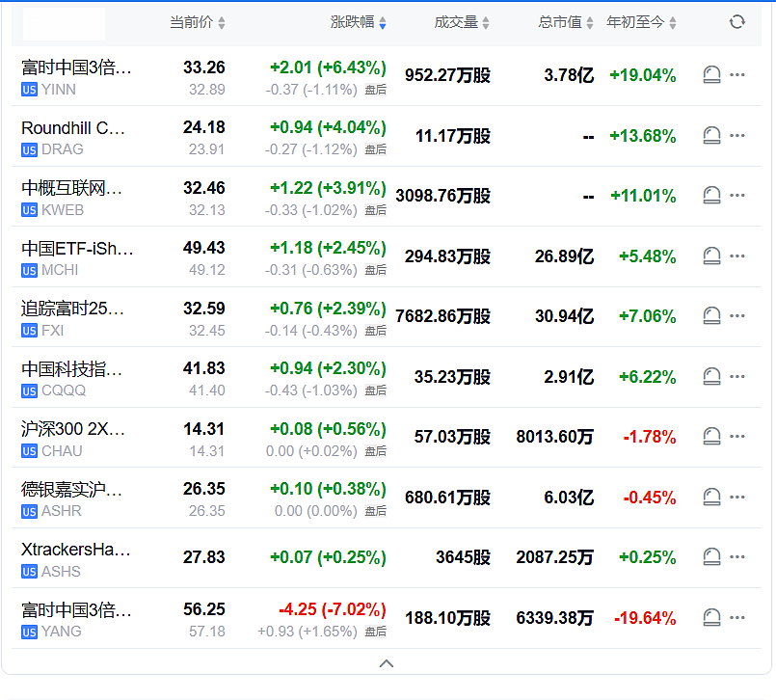The width and height of the screenshot is (776, 700).
Task: Set price alert bell for YINN
Action: click(711, 75)
